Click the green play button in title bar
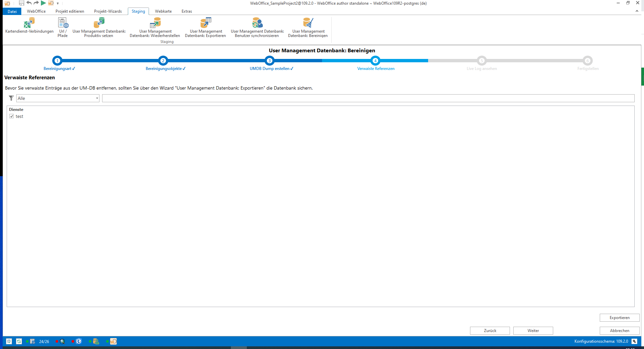The height and width of the screenshot is (349, 644). point(43,3)
